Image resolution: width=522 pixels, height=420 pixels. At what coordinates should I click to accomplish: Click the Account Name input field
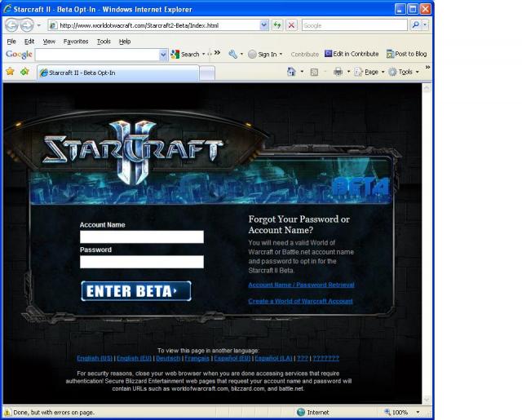point(142,237)
